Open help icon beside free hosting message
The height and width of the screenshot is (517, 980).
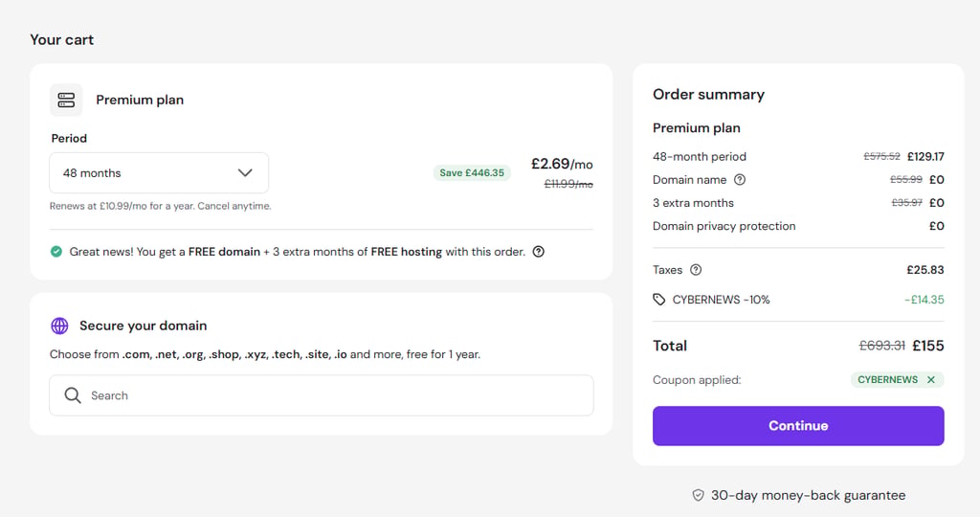(538, 252)
